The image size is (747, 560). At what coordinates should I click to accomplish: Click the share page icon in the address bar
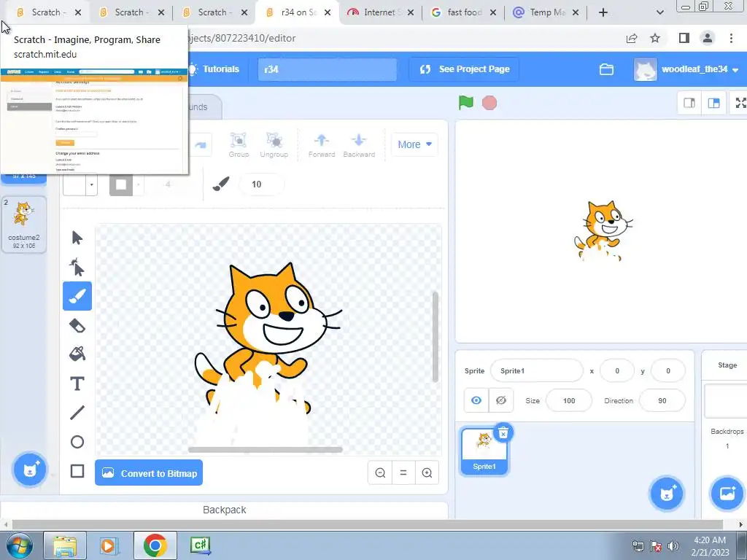(632, 38)
